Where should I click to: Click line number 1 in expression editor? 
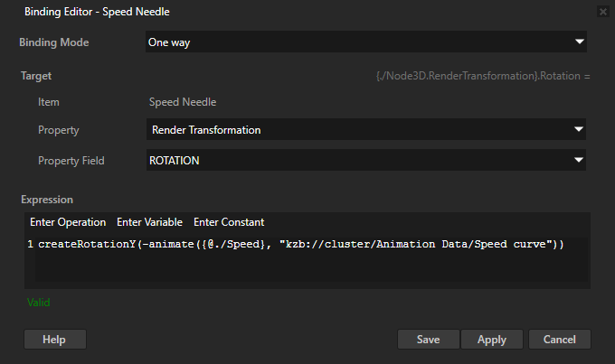coord(31,245)
